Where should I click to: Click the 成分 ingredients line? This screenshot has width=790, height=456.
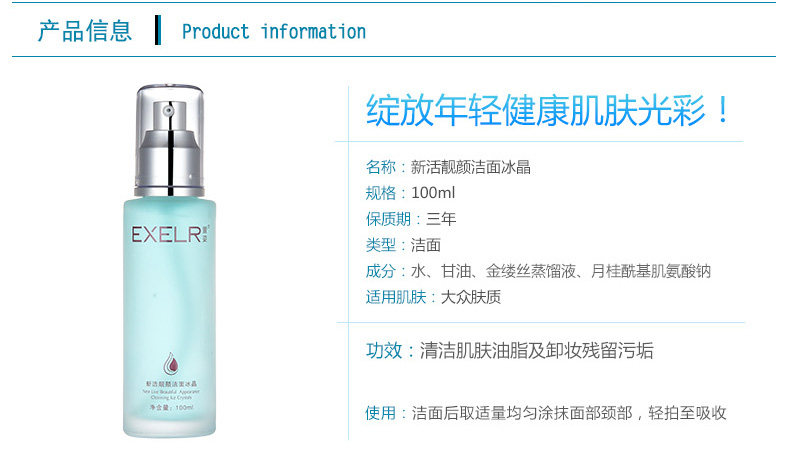coord(538,272)
